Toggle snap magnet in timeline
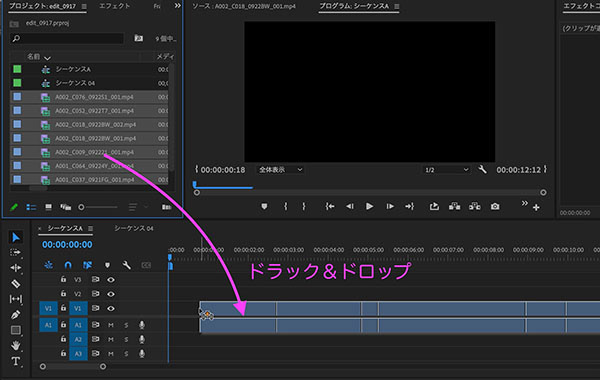Image resolution: width=600 pixels, height=380 pixels. click(68, 265)
